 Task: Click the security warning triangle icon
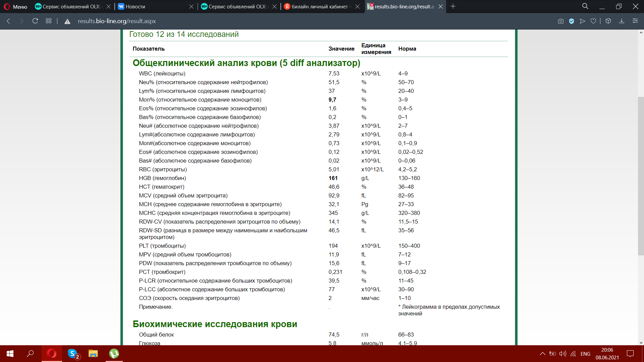click(x=67, y=21)
